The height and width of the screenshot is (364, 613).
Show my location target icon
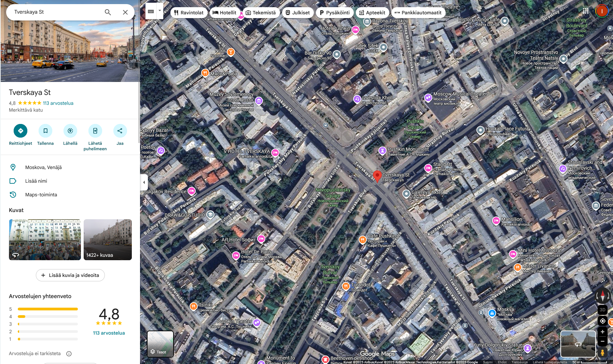(602, 321)
